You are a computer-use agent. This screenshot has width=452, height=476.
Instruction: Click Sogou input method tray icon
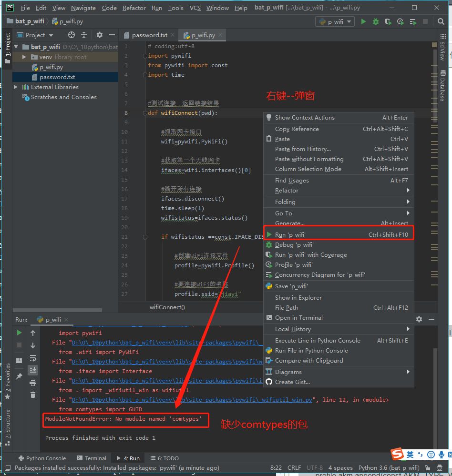[x=397, y=454]
